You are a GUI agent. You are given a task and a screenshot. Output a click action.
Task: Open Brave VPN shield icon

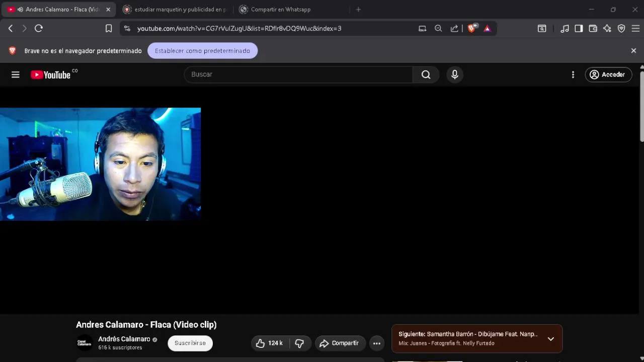coord(621,29)
